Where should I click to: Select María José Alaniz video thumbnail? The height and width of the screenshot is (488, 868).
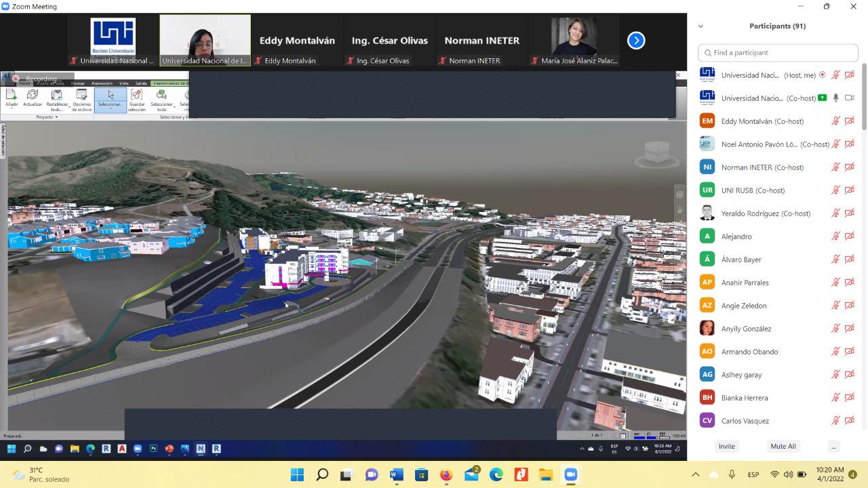[x=574, y=41]
